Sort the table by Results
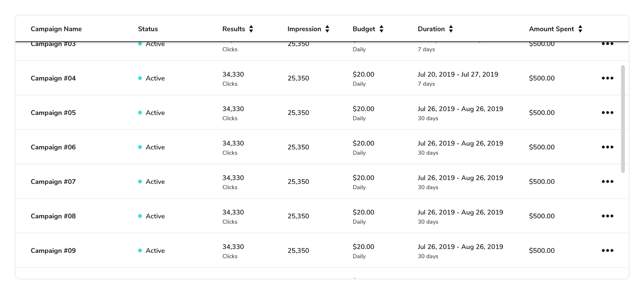Image resolution: width=644 pixels, height=294 pixels. [251, 29]
